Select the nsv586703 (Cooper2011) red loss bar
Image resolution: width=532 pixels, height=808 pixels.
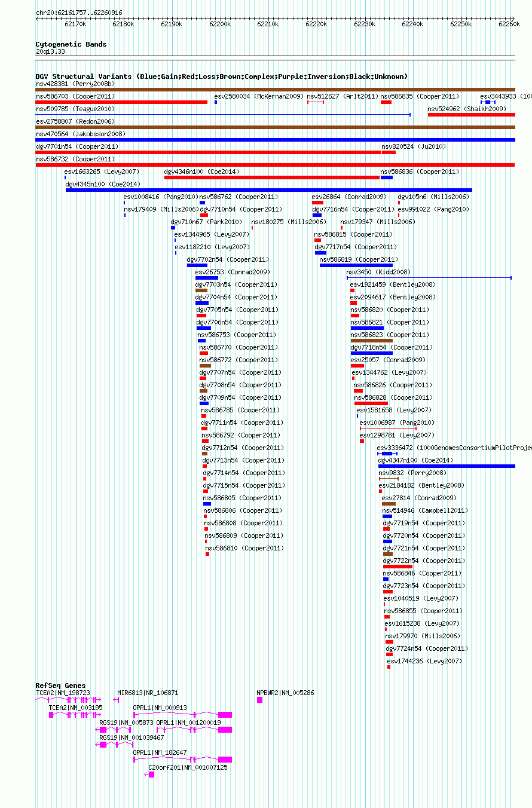[121, 102]
